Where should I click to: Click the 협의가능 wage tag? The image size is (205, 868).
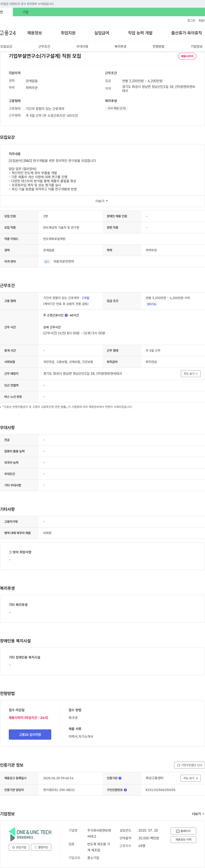[x=151, y=304]
